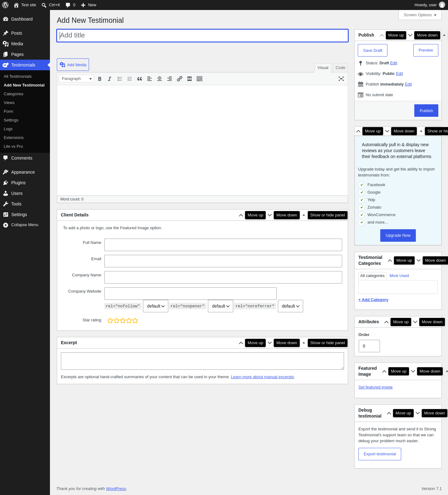Click Upgrade Now button
This screenshot has height=495, width=448.
[x=398, y=235]
